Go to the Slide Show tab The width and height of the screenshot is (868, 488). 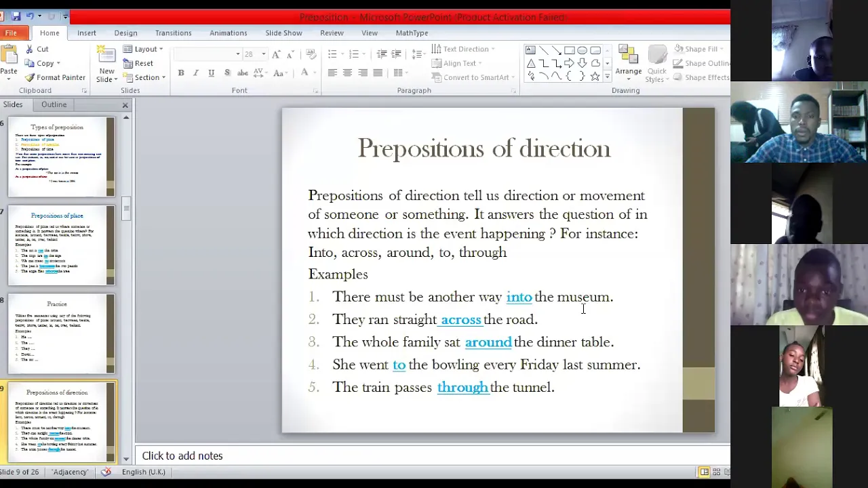point(283,33)
